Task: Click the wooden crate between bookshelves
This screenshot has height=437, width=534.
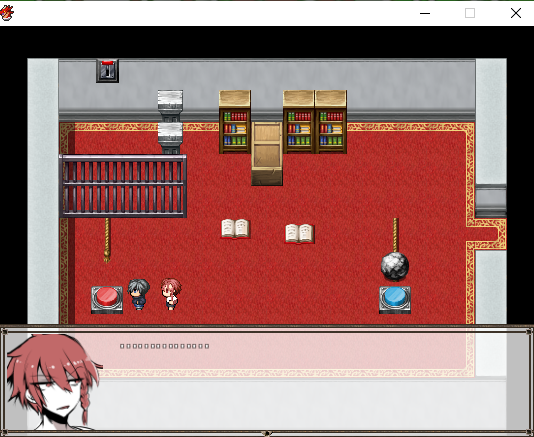Action: click(x=267, y=154)
